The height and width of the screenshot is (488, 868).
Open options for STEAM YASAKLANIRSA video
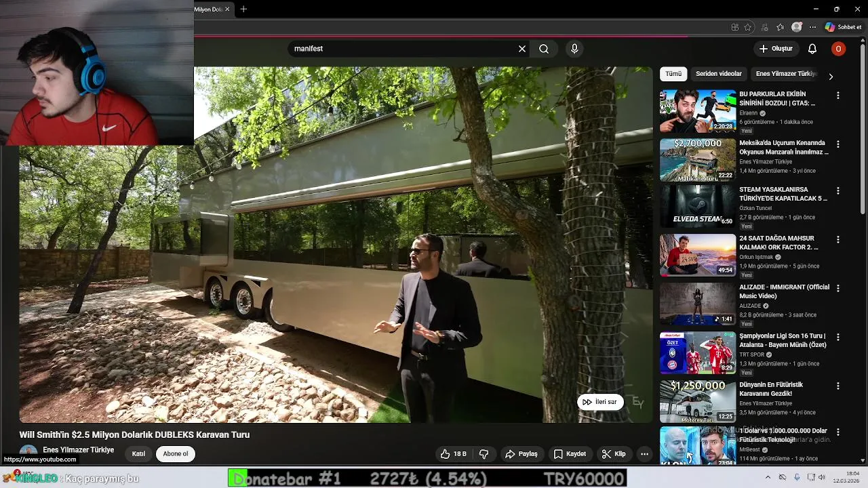click(838, 190)
